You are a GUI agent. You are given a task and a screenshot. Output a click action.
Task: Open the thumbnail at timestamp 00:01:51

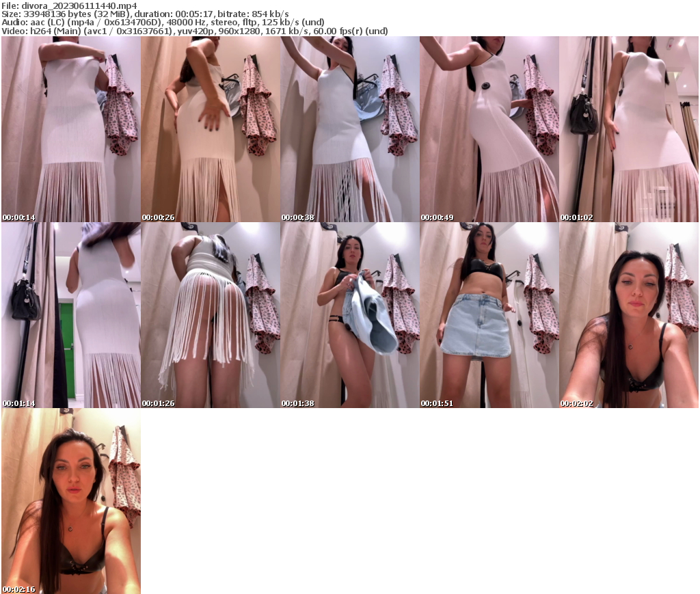coord(489,314)
